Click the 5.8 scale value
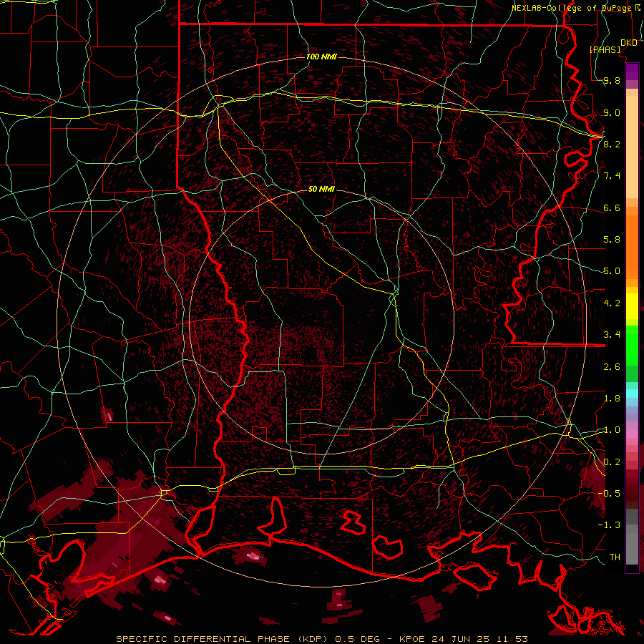This screenshot has width=644, height=644. [x=612, y=240]
